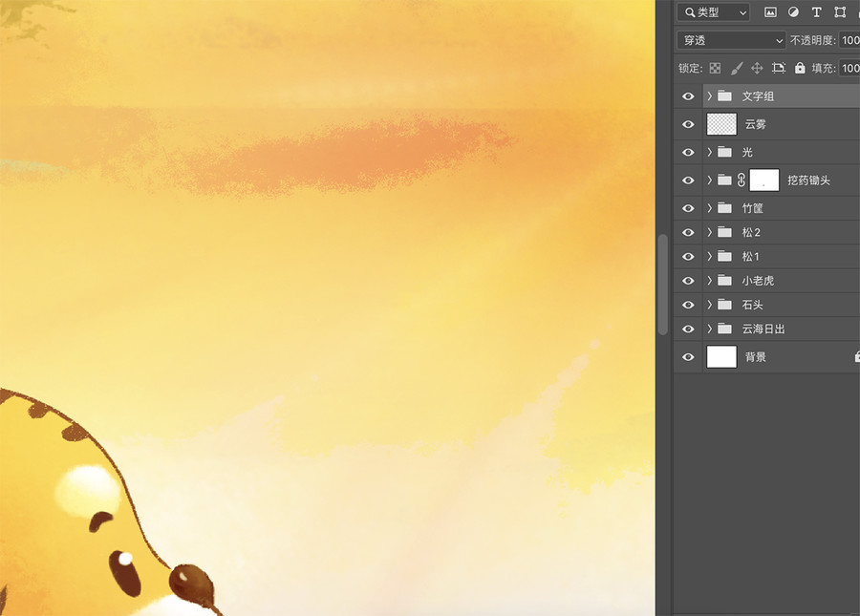Expand the 竹筐 group
The width and height of the screenshot is (860, 616).
710,207
